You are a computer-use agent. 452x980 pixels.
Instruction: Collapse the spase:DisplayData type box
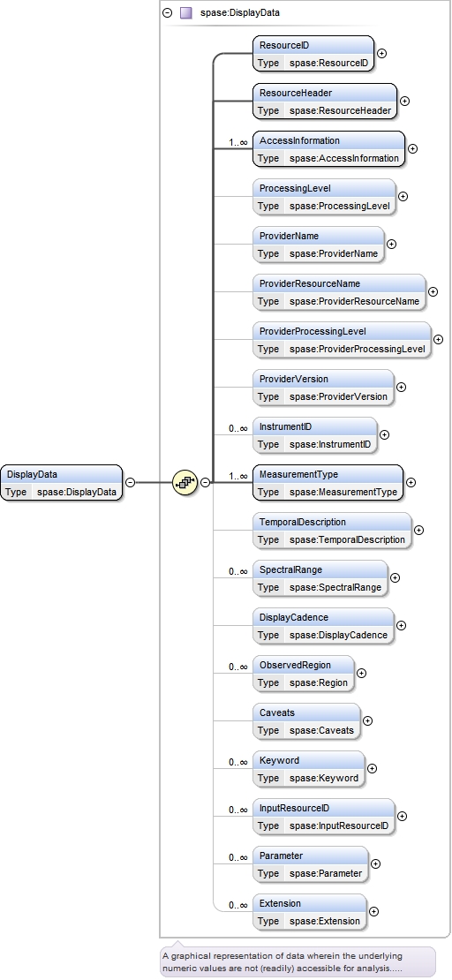coord(167,12)
